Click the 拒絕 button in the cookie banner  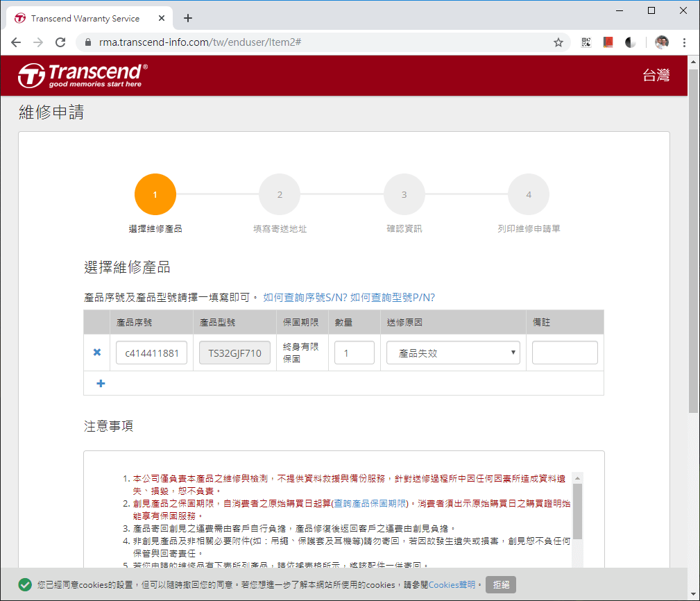pos(501,585)
